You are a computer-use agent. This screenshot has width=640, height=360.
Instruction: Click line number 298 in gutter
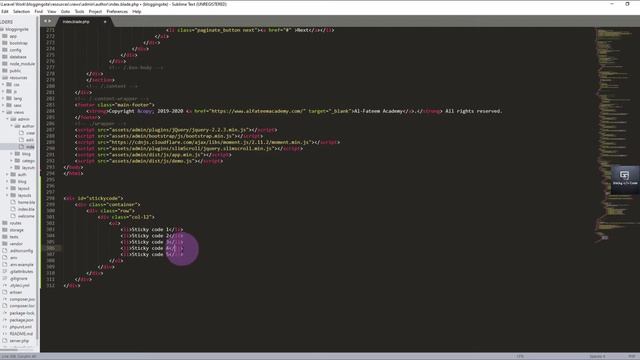[50, 199]
